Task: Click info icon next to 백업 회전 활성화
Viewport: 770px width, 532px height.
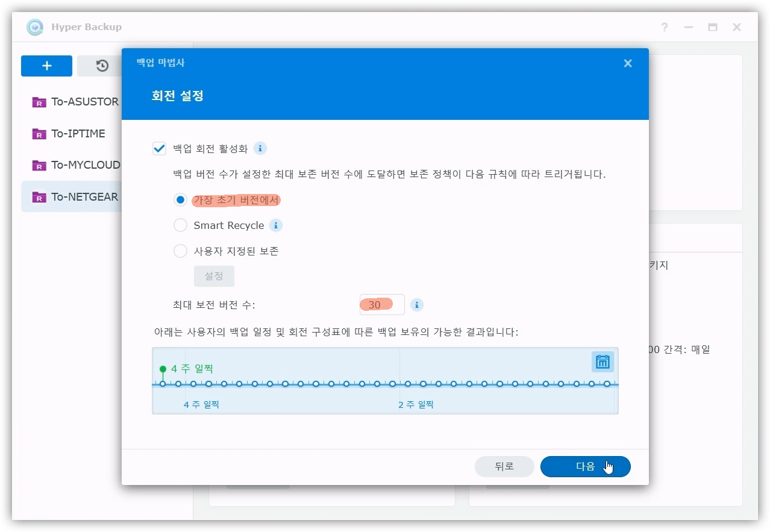Action: coord(260,148)
